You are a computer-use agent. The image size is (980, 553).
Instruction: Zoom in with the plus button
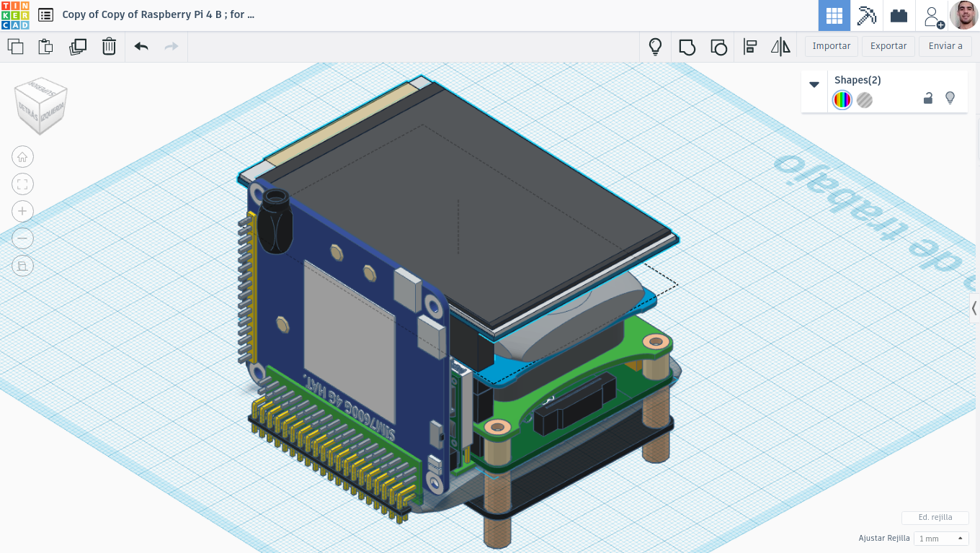click(x=22, y=211)
